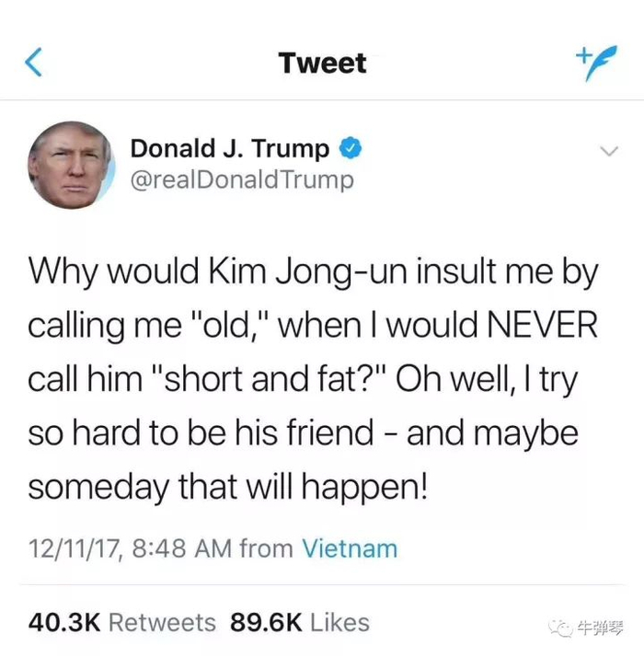Click the 12/11/17, 8:48 AM timestamp
Screen dimensions: 644x656
point(130,548)
